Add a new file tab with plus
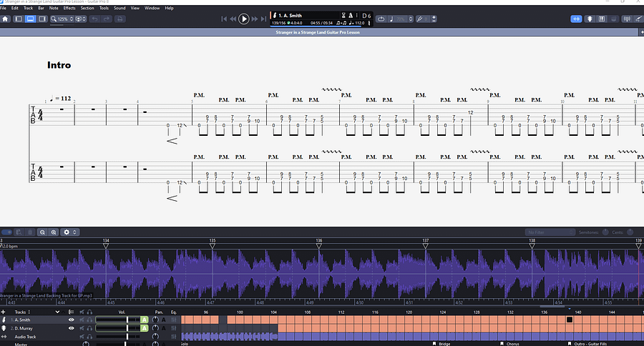This screenshot has height=346, width=644. tap(641, 31)
